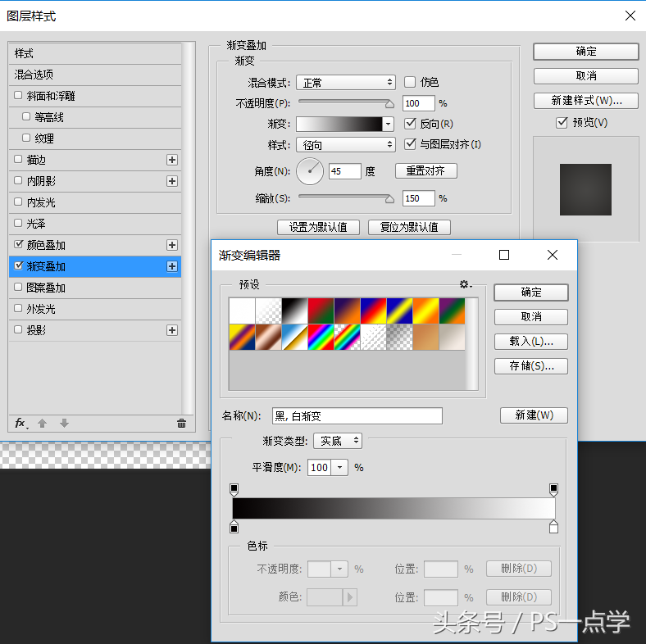Click the 不透明度 slider handle
Screen dimensions: 646x644
tap(389, 104)
